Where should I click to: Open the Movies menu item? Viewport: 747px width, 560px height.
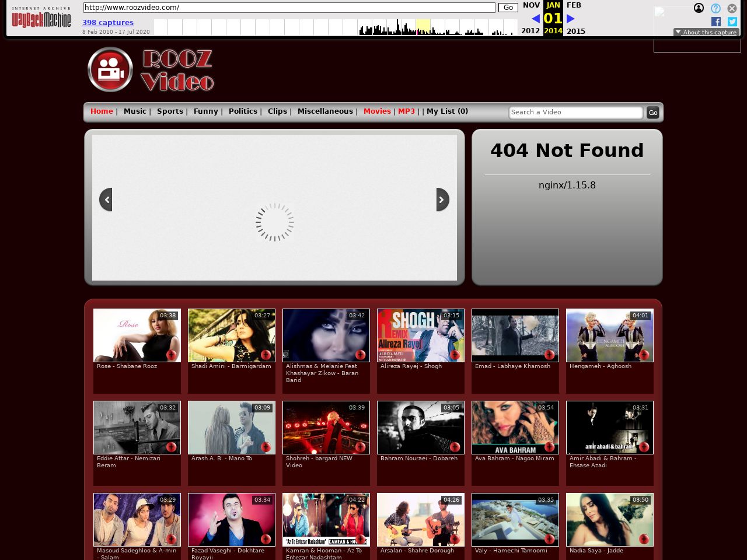(377, 111)
